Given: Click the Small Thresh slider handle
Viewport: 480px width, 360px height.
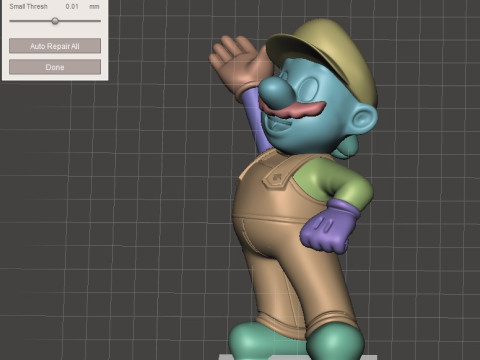Looking at the screenshot, I should [x=55, y=21].
